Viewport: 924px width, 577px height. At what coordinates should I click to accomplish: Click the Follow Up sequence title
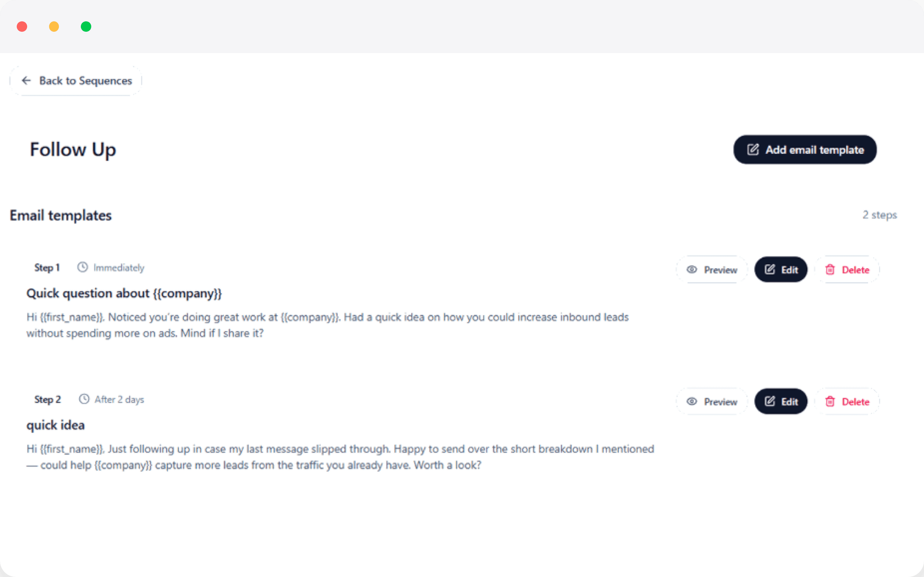pos(73,150)
